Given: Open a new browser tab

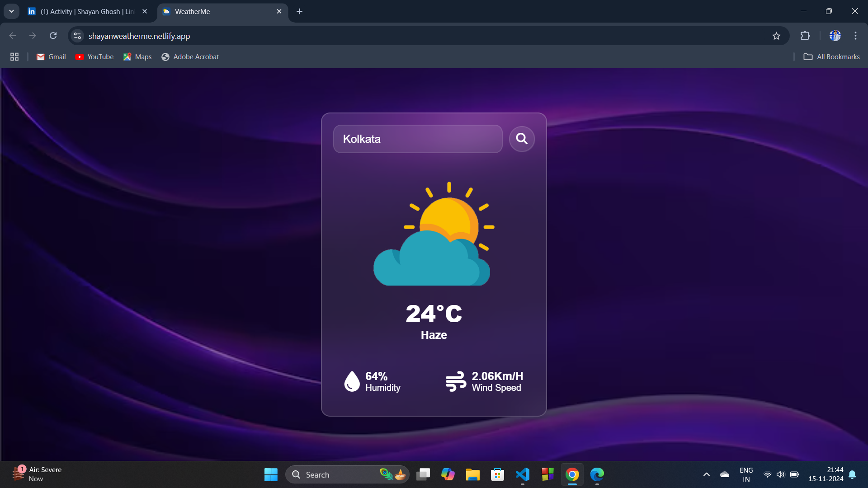Looking at the screenshot, I should [x=299, y=11].
